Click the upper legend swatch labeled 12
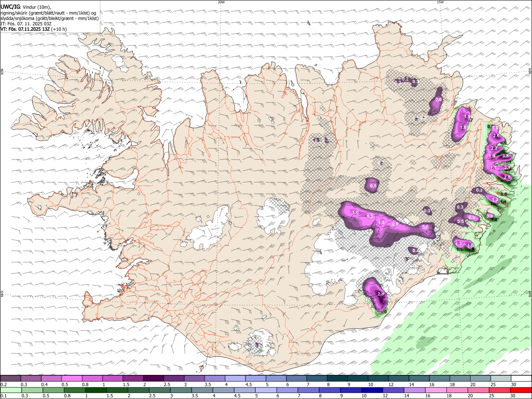 pyautogui.click(x=398, y=379)
